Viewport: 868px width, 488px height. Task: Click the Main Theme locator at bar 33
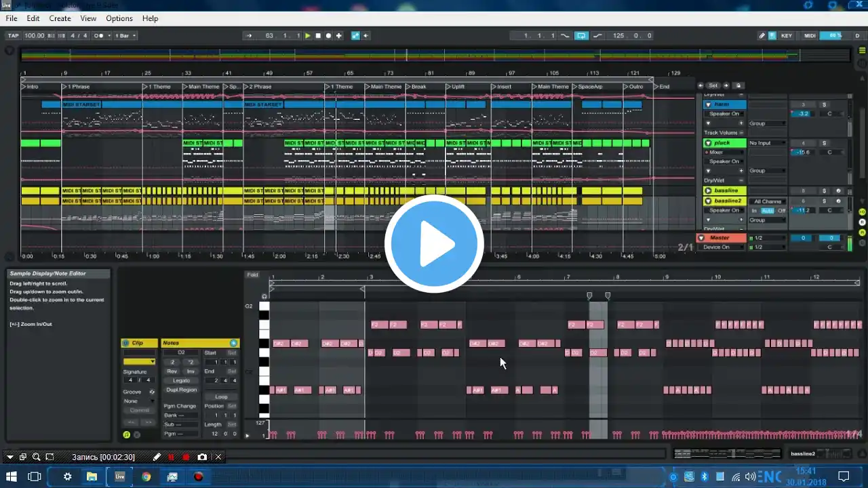click(x=202, y=87)
